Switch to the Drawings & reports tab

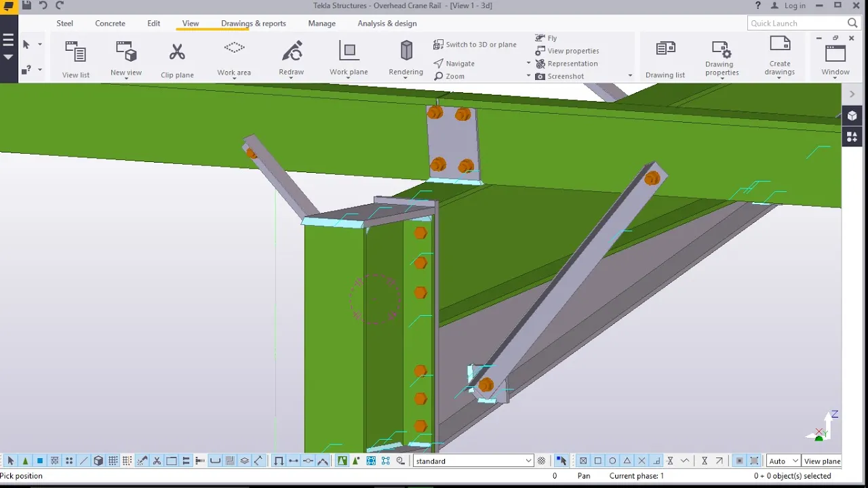[254, 23]
